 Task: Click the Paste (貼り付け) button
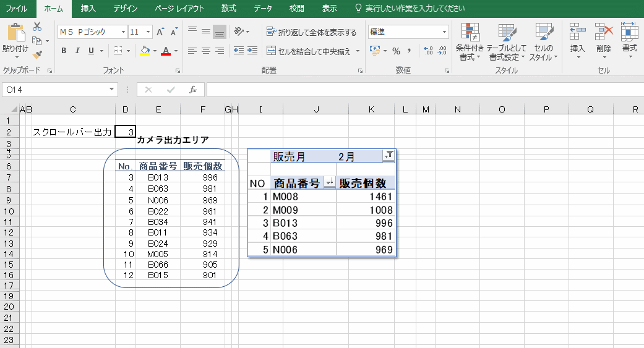tap(15, 38)
